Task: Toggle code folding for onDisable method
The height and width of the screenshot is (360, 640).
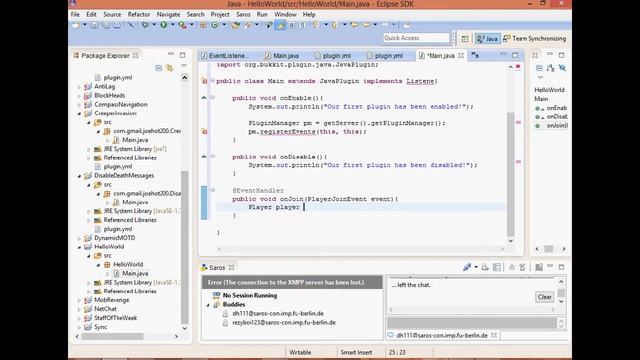Action: 212,156
